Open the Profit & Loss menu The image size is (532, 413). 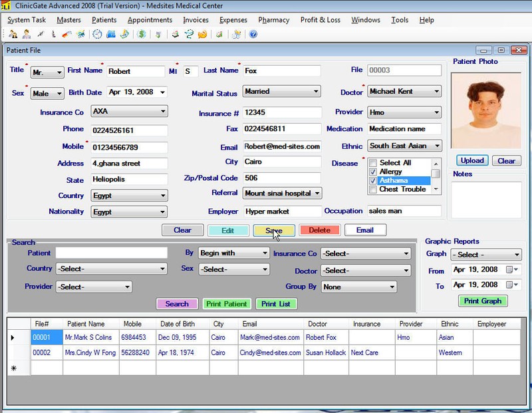click(x=321, y=20)
